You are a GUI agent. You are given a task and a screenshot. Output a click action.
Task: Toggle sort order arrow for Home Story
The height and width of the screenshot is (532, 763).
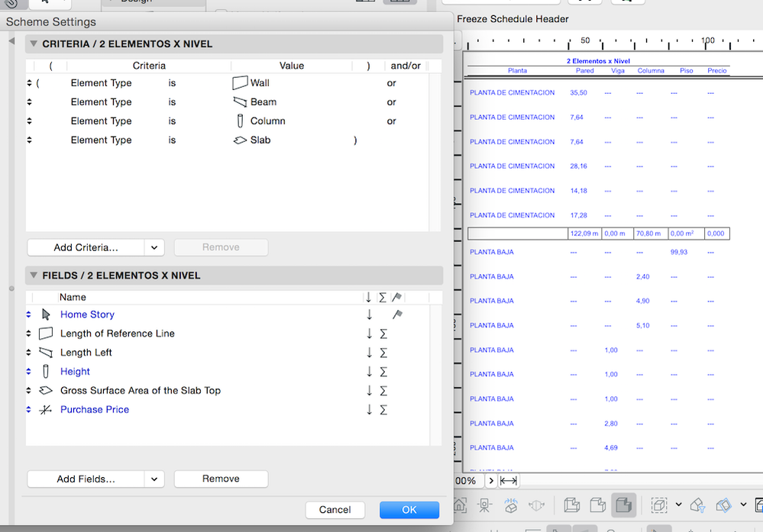370,314
